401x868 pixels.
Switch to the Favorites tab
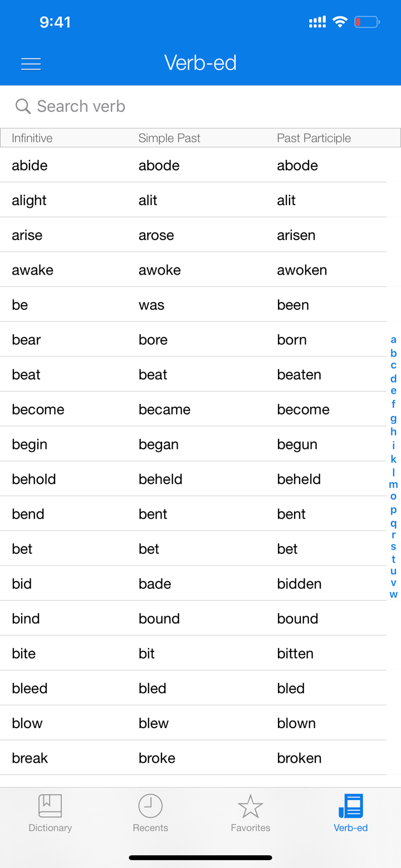250,813
